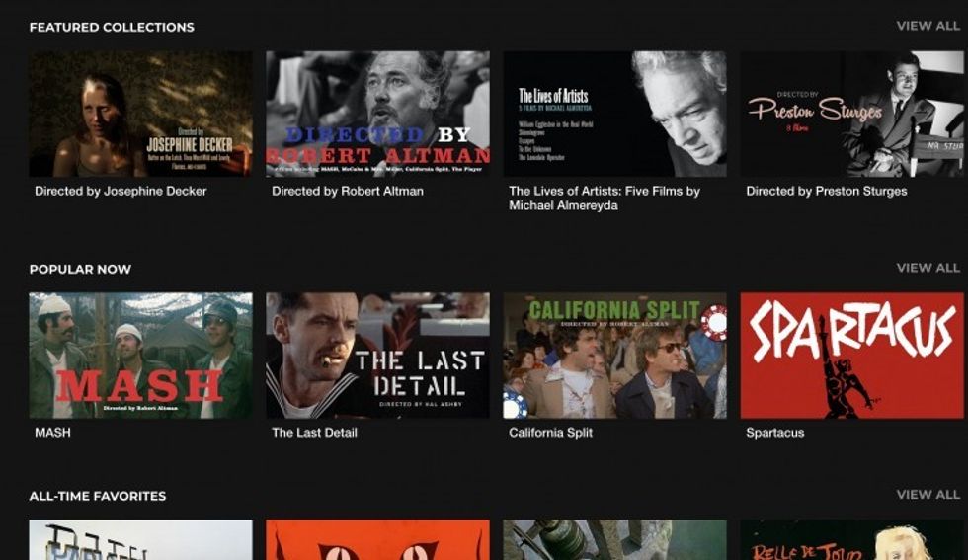Image resolution: width=968 pixels, height=560 pixels.
Task: Click the 'Spartacus' title below poster
Action: [774, 433]
